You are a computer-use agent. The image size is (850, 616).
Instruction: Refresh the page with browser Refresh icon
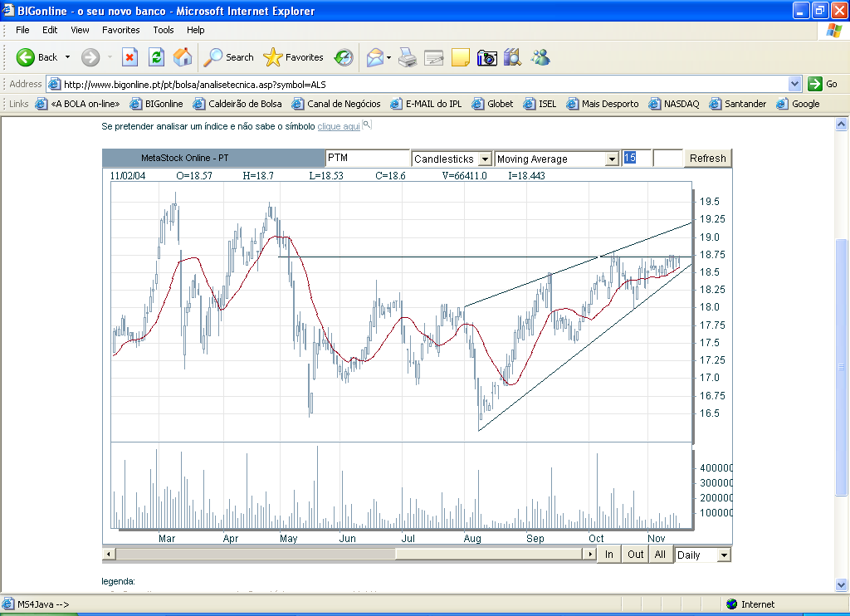point(156,57)
